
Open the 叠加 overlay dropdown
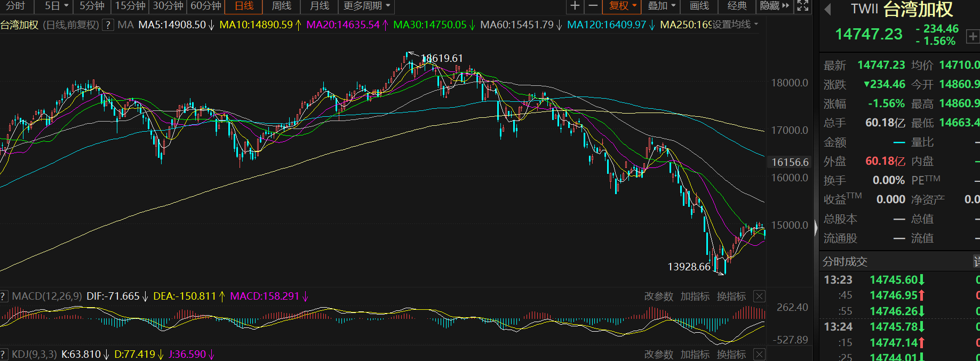tap(662, 6)
